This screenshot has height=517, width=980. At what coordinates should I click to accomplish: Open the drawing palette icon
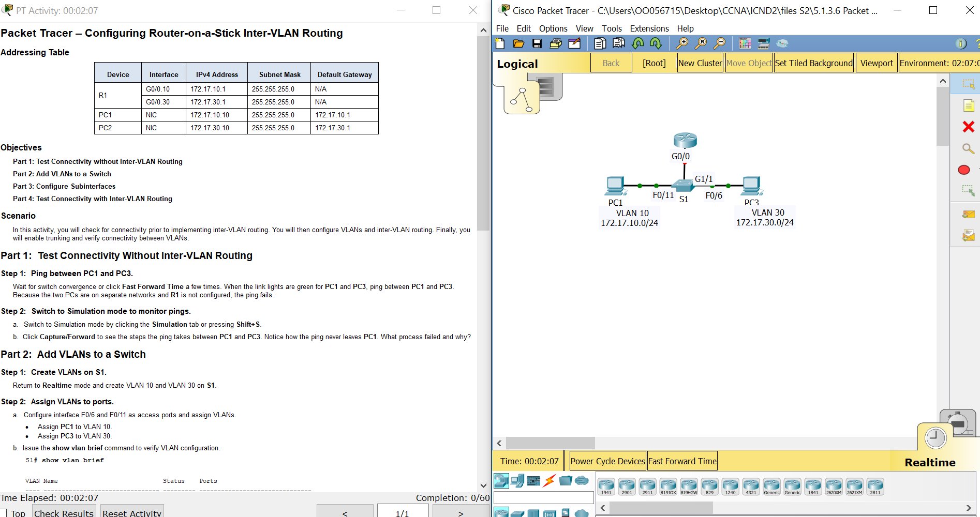(745, 44)
